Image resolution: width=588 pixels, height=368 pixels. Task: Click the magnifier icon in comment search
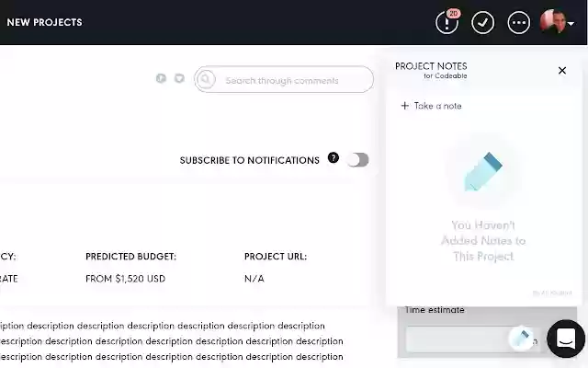pyautogui.click(x=206, y=80)
